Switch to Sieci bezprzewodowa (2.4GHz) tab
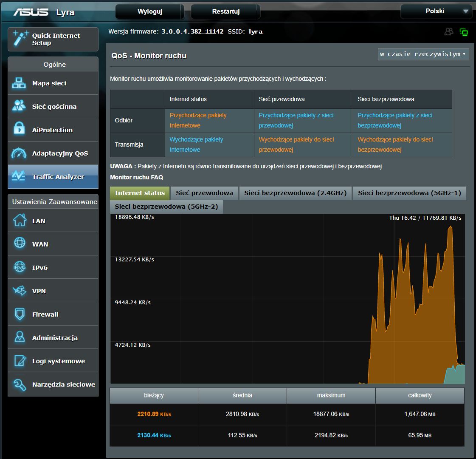The height and width of the screenshot is (459, 476). [296, 193]
